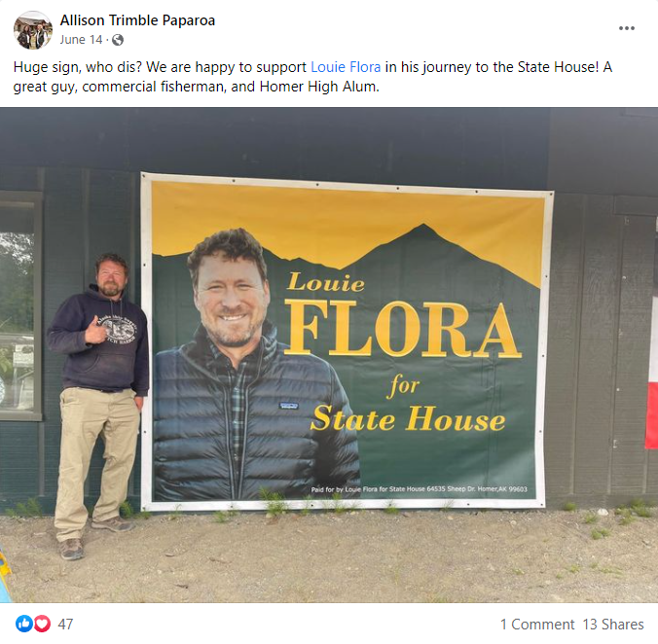Open the 1 Comment link
The image size is (658, 644).
[537, 625]
